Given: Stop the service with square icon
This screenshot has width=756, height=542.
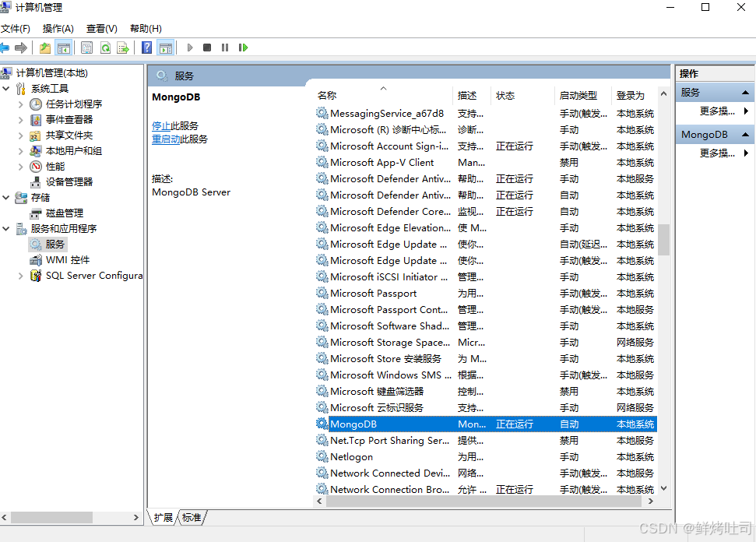Looking at the screenshot, I should [x=207, y=48].
